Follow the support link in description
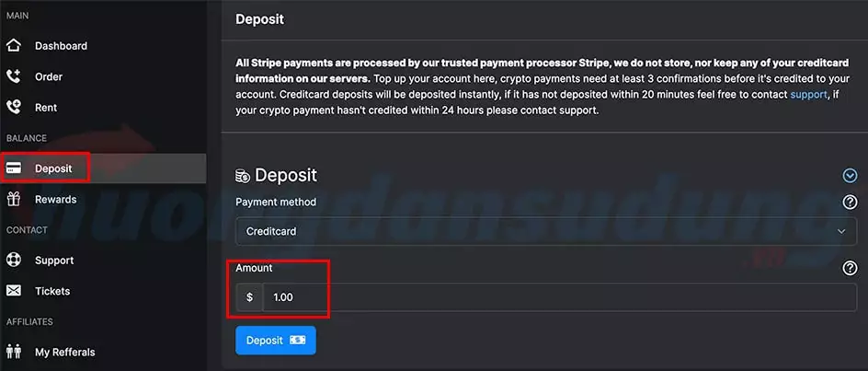This screenshot has width=868, height=371. tap(808, 94)
